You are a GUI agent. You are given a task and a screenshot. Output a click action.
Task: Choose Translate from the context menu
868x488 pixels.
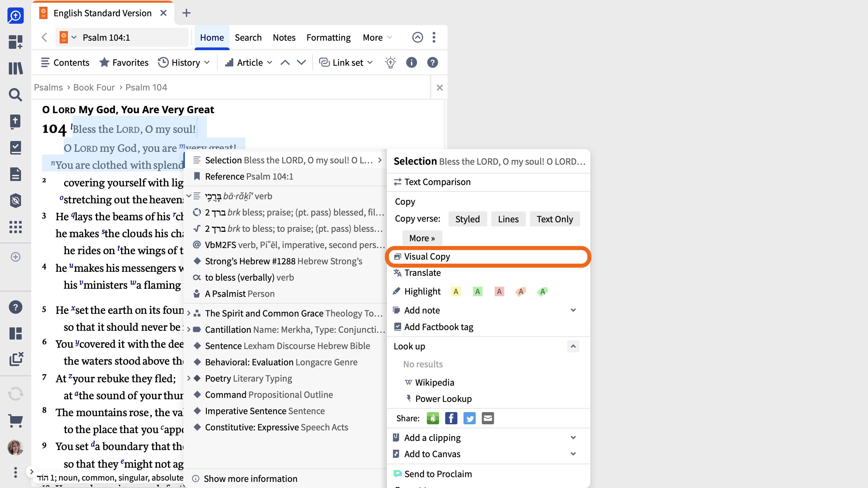point(488,273)
